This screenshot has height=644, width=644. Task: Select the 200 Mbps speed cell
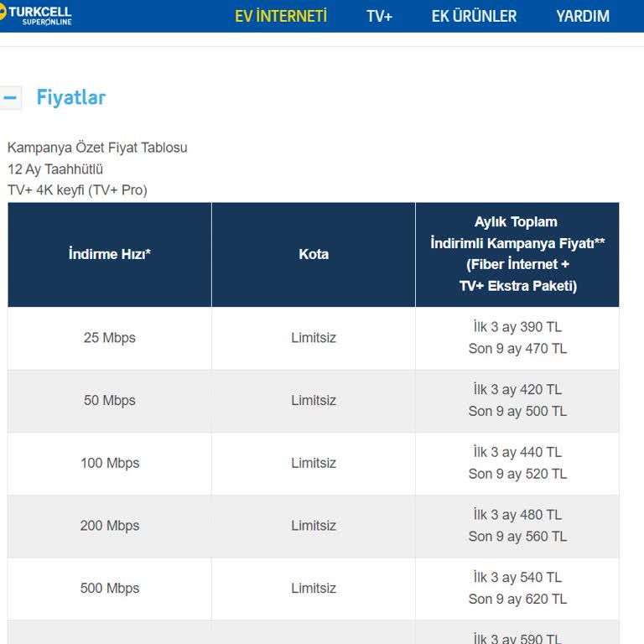click(x=109, y=526)
